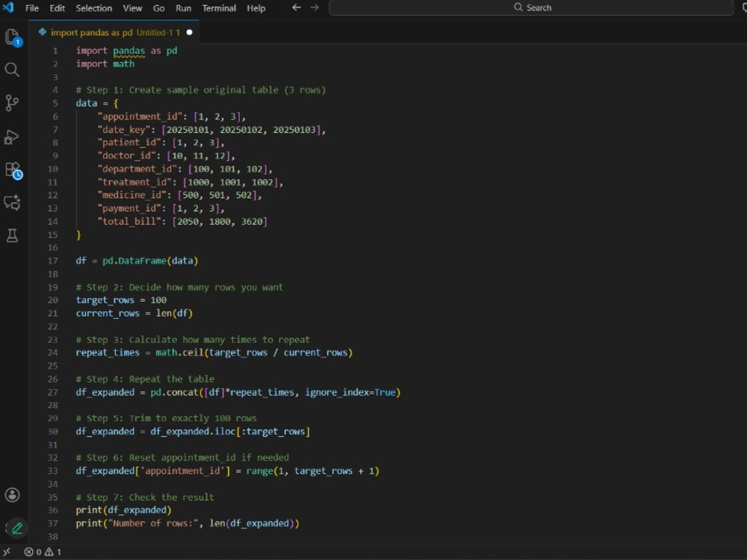Viewport: 747px width, 560px height.
Task: Open the Run and Debug view
Action: pos(12,137)
